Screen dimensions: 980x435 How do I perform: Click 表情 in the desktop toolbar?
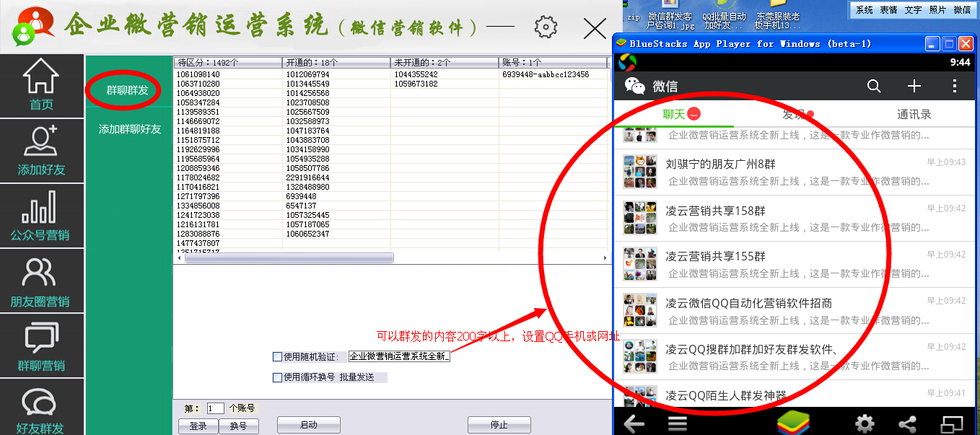[x=888, y=10]
